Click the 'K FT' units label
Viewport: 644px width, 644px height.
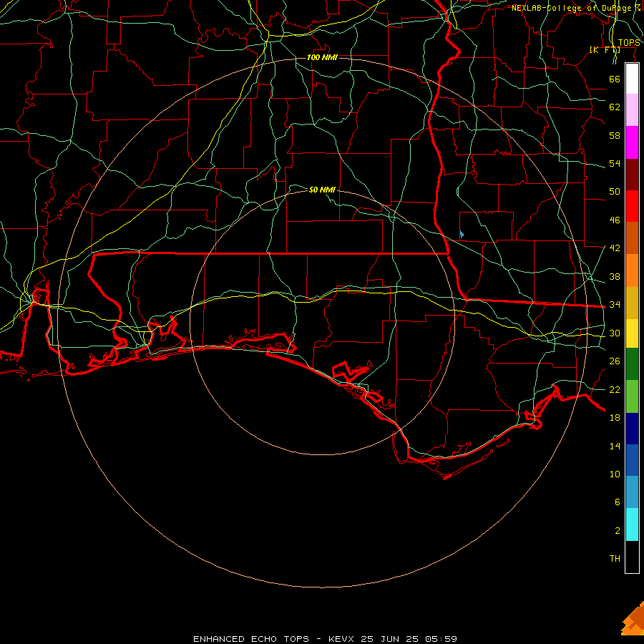click(x=605, y=50)
